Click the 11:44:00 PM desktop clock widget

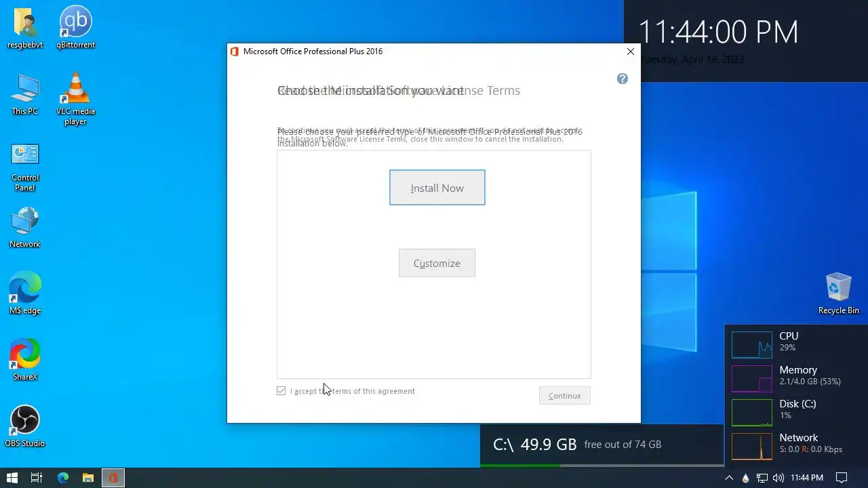718,32
